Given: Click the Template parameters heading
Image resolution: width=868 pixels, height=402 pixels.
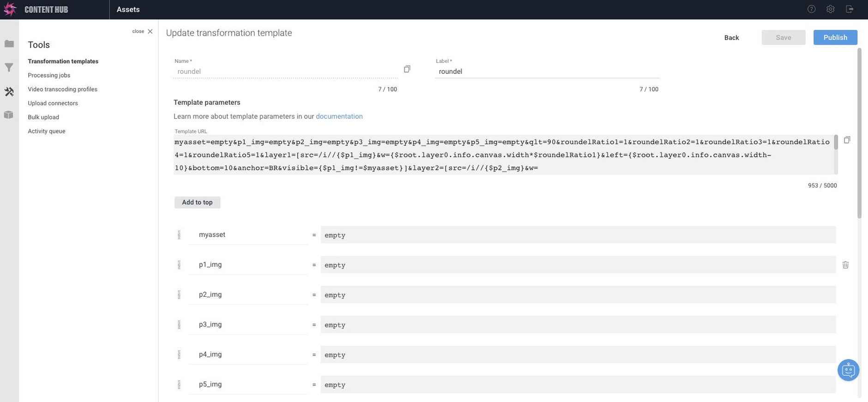Looking at the screenshot, I should [x=207, y=102].
